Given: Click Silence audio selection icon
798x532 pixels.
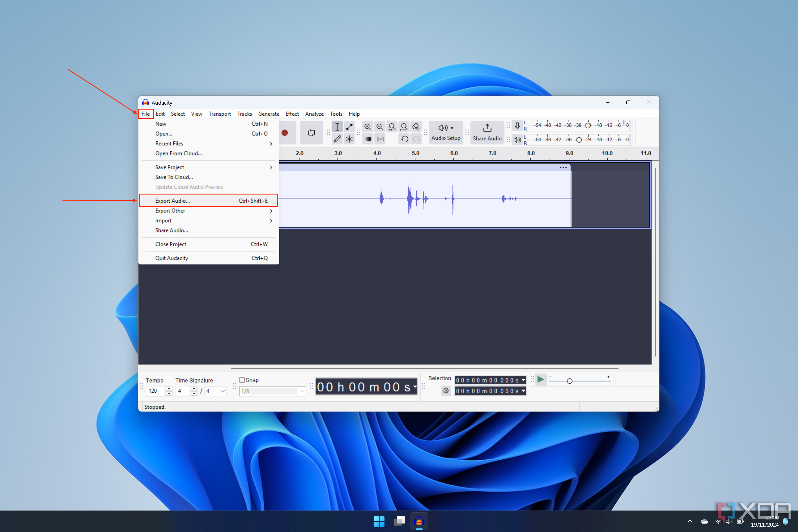Looking at the screenshot, I should coord(380,139).
